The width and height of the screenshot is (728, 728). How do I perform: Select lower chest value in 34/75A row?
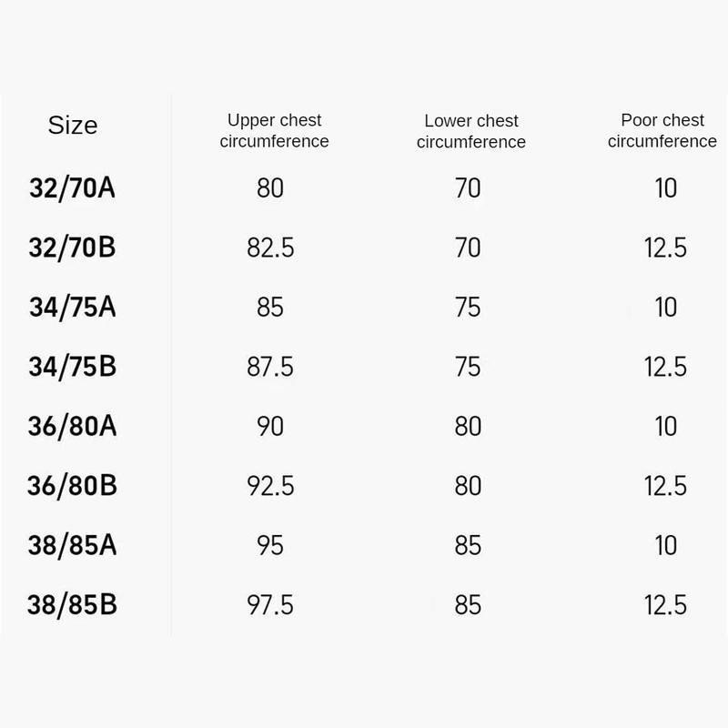click(468, 308)
